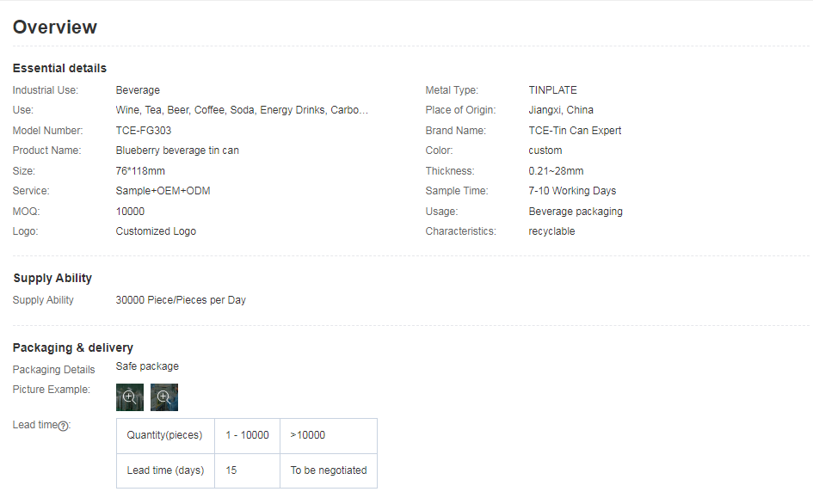Screen dimensions: 813x504
Task: Click the 7-10 Working Days sample time value
Action: (x=573, y=190)
